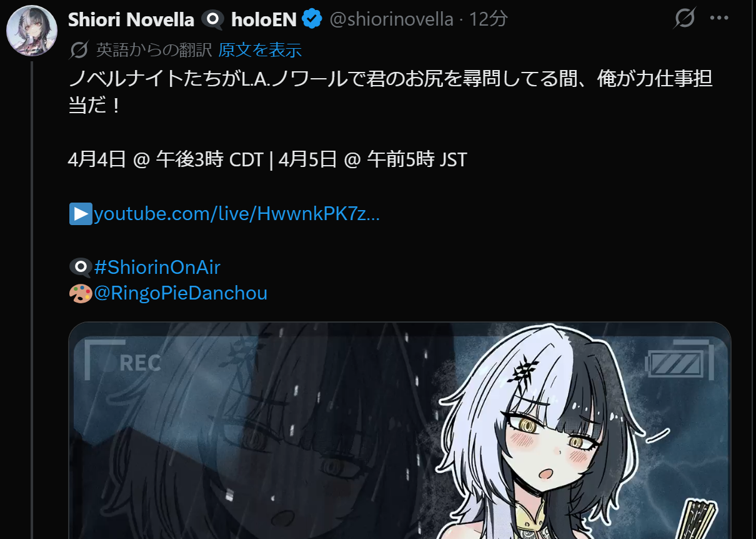Click the tweet body text to open the post
The width and height of the screenshot is (756, 539).
[390, 92]
